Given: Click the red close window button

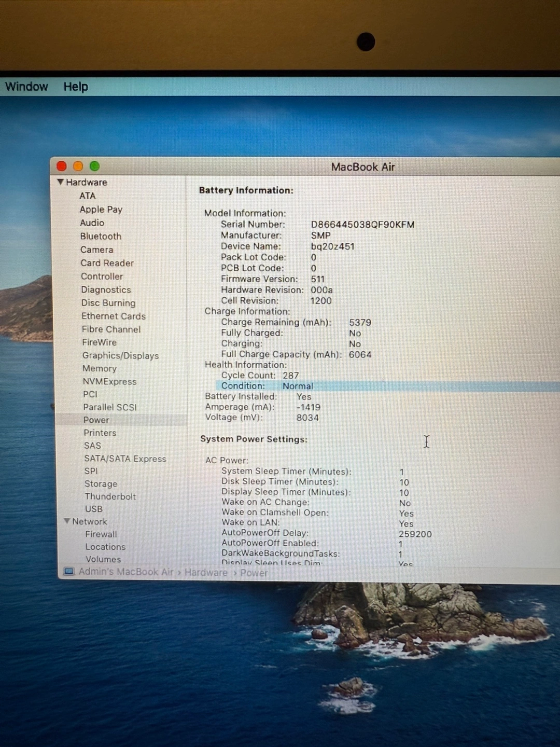Looking at the screenshot, I should click(x=61, y=166).
